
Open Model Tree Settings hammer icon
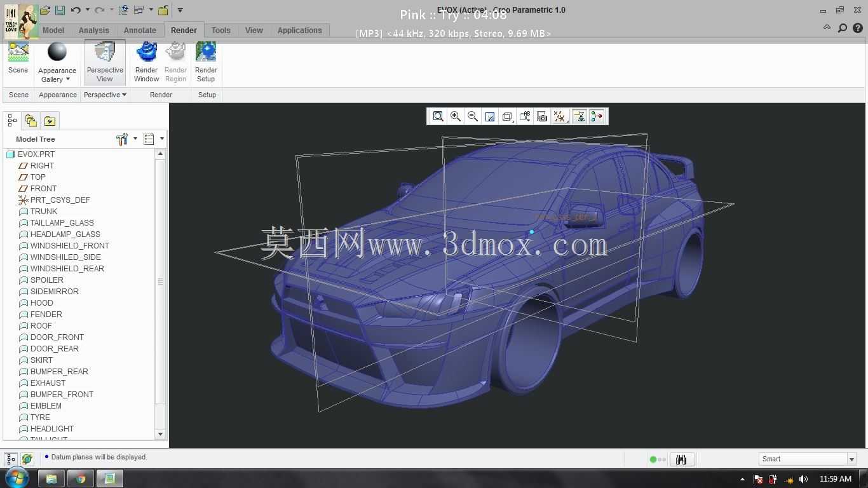122,139
